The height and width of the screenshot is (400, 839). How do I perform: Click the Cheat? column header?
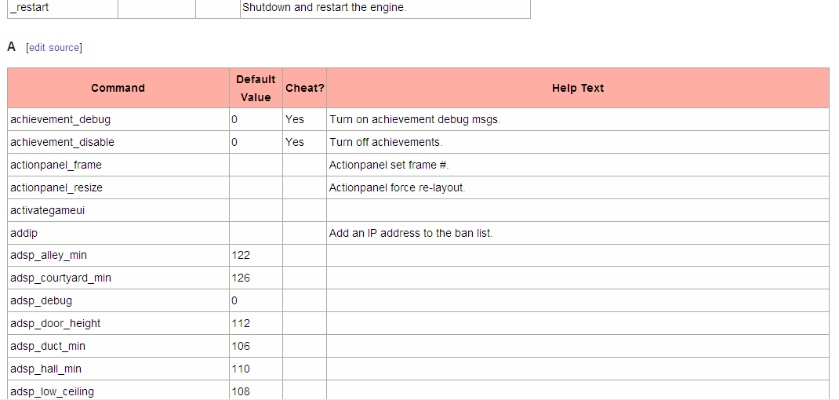tap(304, 88)
